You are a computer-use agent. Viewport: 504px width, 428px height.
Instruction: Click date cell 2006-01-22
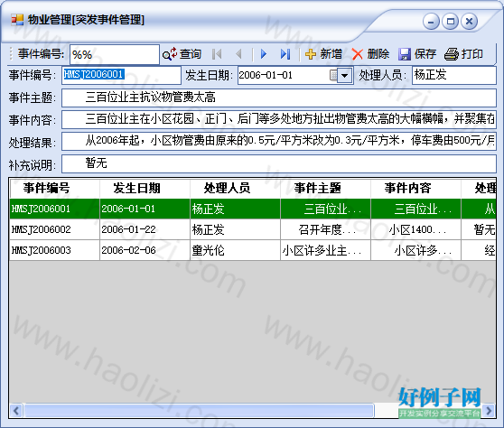[145, 229]
